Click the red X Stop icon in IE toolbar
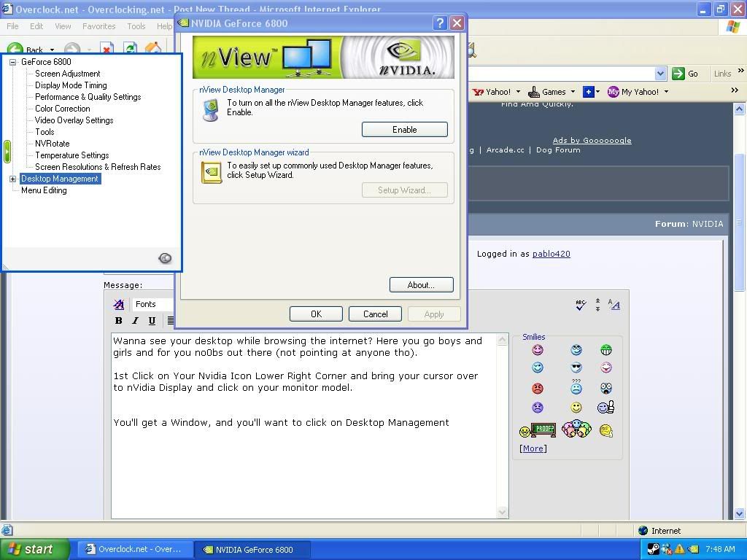Screen dimensions: 747x560 [107, 49]
